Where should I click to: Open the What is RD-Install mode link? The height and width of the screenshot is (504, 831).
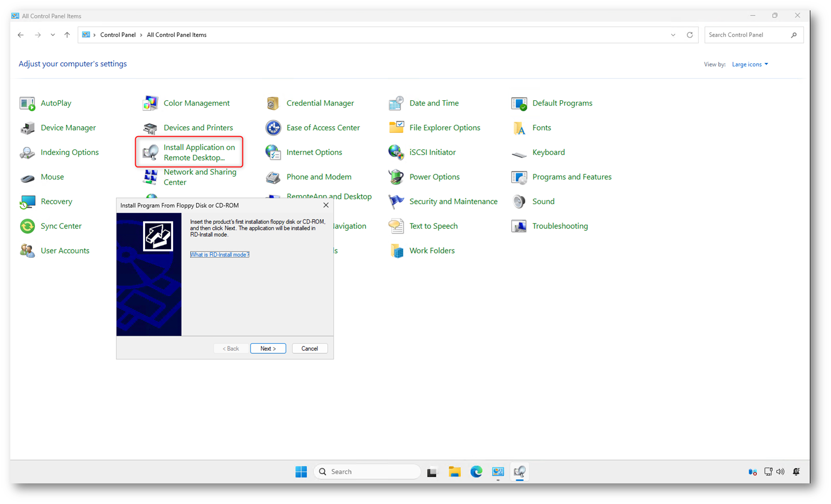point(220,254)
